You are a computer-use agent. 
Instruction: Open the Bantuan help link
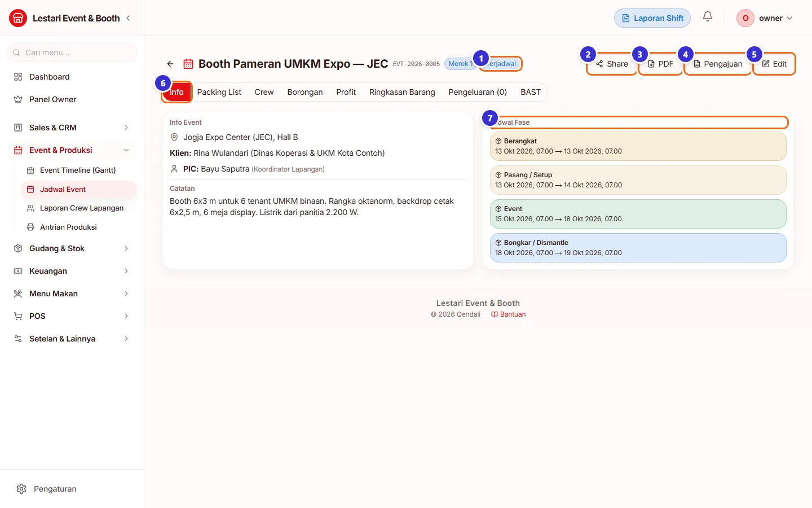pos(508,314)
